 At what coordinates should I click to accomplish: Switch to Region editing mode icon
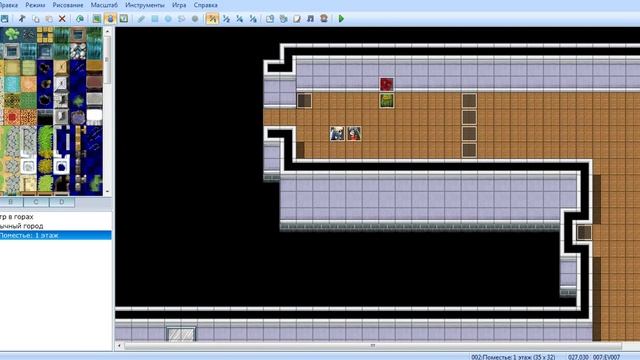tap(124, 19)
